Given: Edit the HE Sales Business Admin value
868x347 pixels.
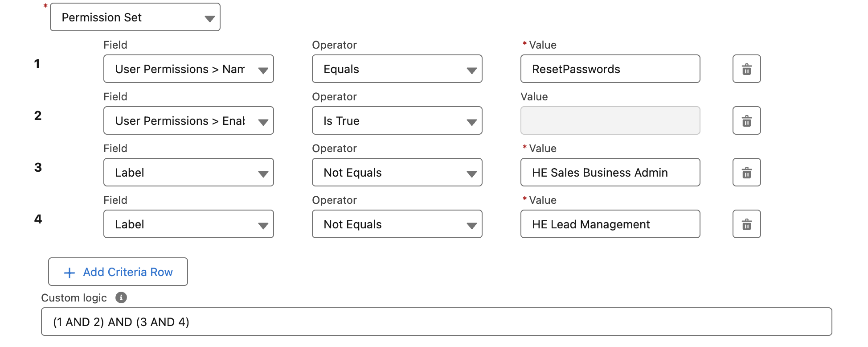Looking at the screenshot, I should click(610, 172).
